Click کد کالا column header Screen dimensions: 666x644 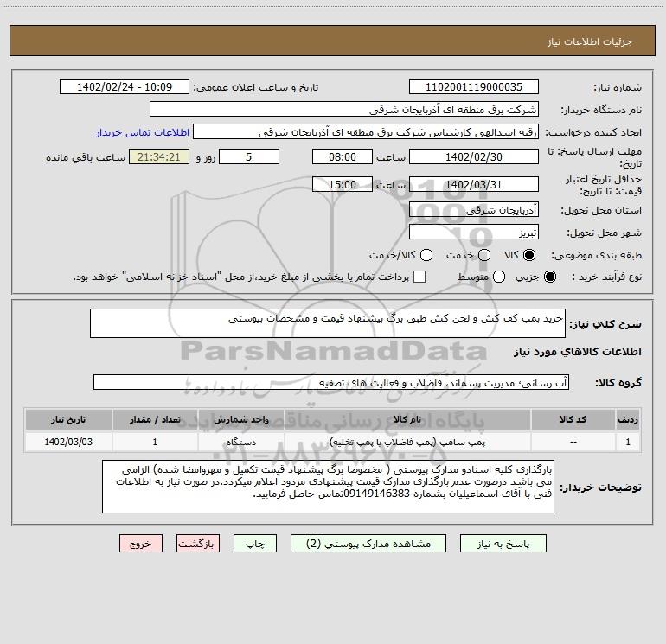point(573,419)
